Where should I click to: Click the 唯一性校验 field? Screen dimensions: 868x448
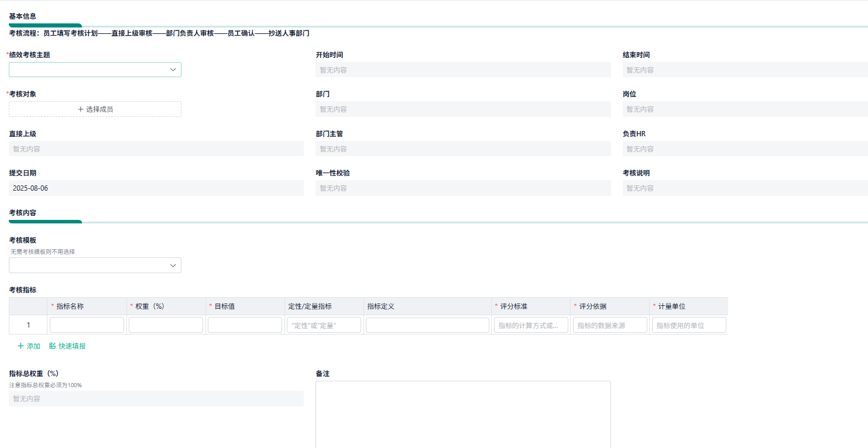pos(463,188)
